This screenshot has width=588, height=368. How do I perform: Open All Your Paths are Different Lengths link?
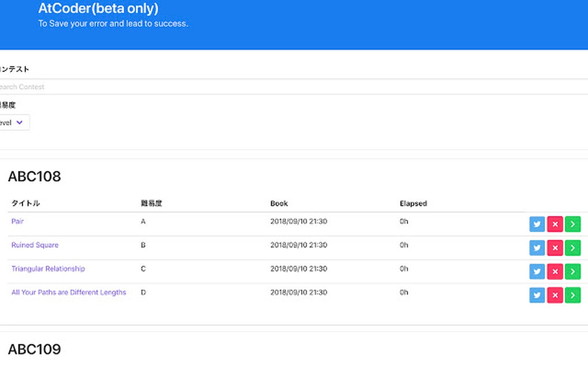click(x=69, y=292)
